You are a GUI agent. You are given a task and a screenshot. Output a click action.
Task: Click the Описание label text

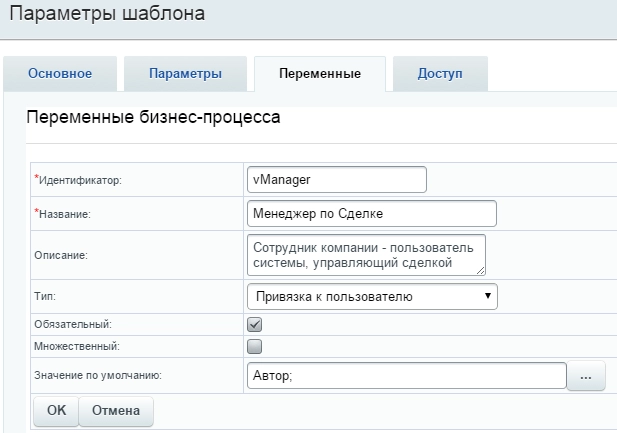[x=62, y=255]
